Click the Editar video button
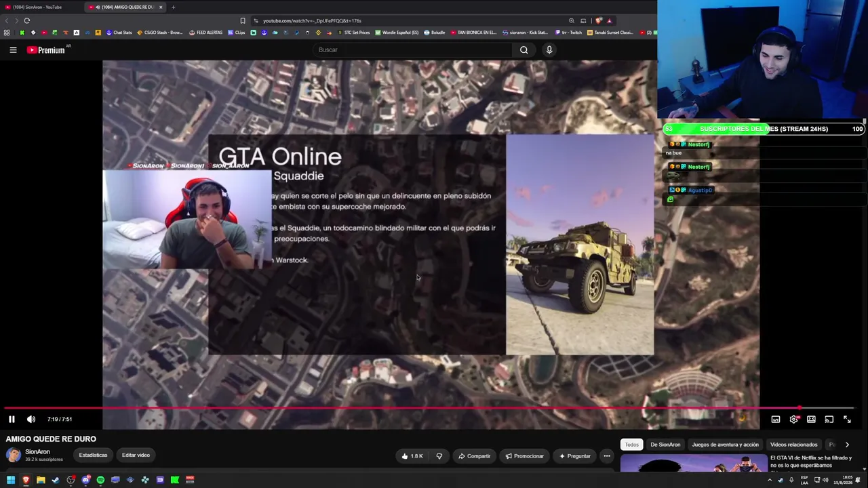The width and height of the screenshot is (868, 488). point(136,455)
